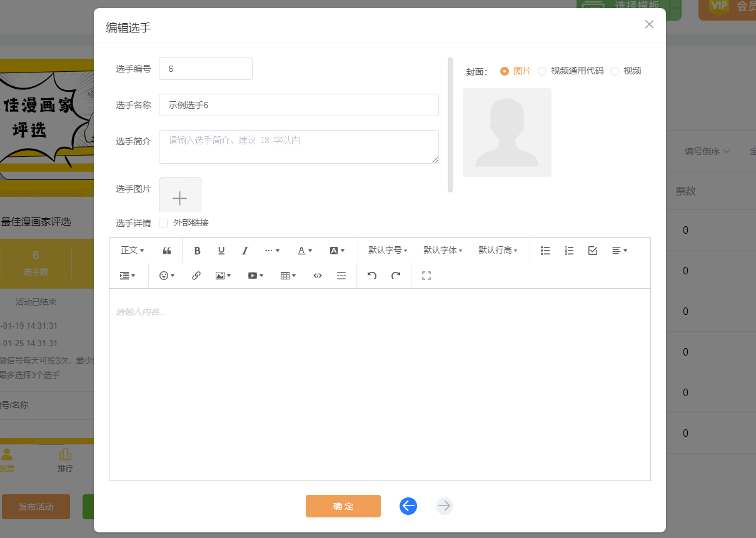Undo the last editor action

pos(372,276)
